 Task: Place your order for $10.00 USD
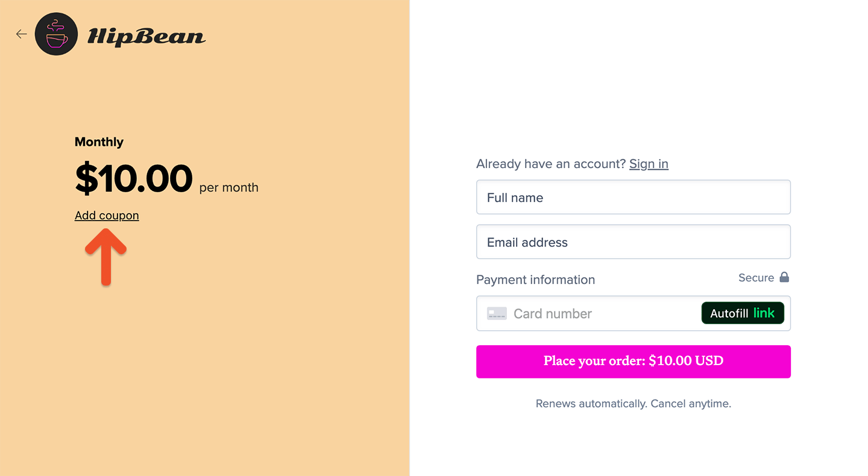coord(633,362)
